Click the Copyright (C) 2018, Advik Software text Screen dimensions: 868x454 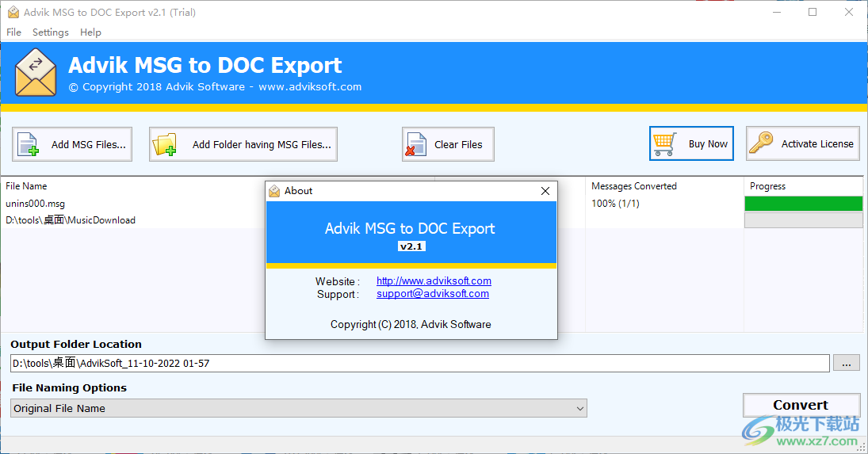tap(411, 325)
